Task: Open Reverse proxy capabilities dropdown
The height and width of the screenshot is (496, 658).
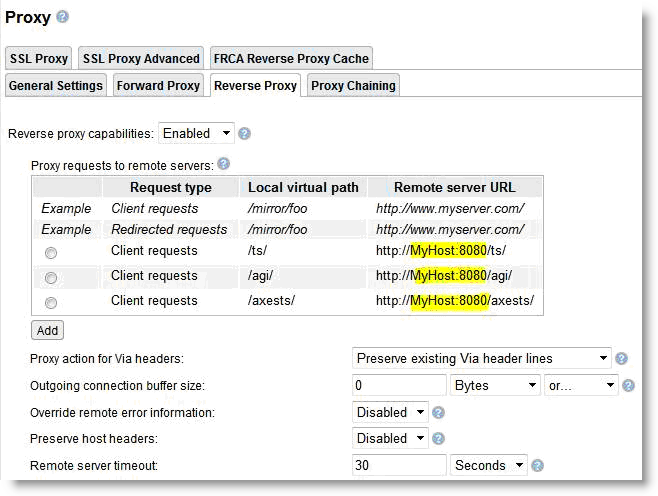Action: (196, 133)
